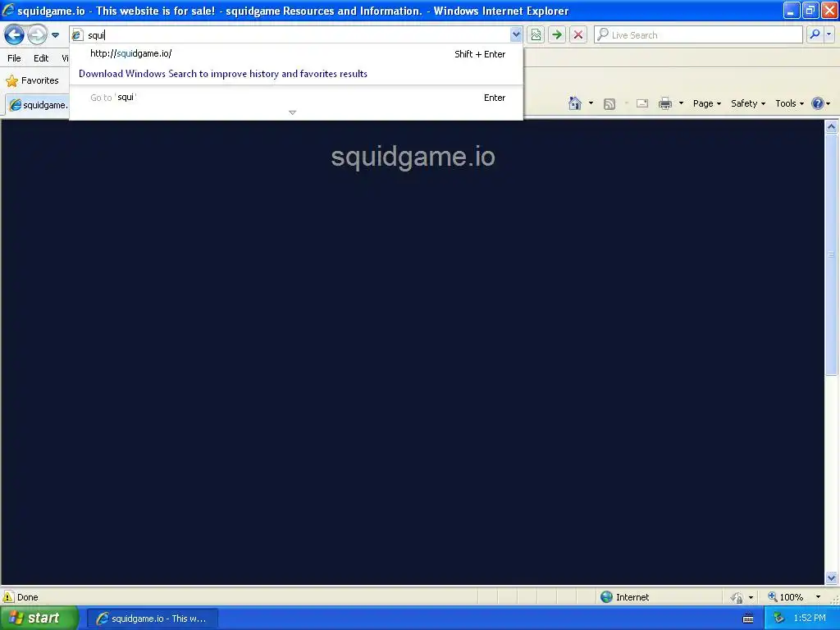Image resolution: width=840 pixels, height=630 pixels.
Task: Click the Internet Explorer title bar icon
Action: [x=8, y=10]
